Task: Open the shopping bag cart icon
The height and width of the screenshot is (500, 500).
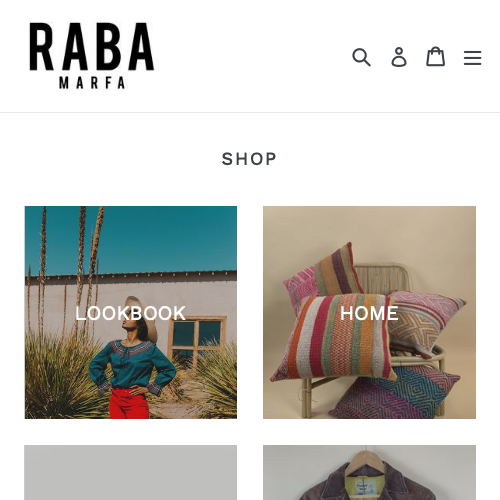Action: click(436, 56)
